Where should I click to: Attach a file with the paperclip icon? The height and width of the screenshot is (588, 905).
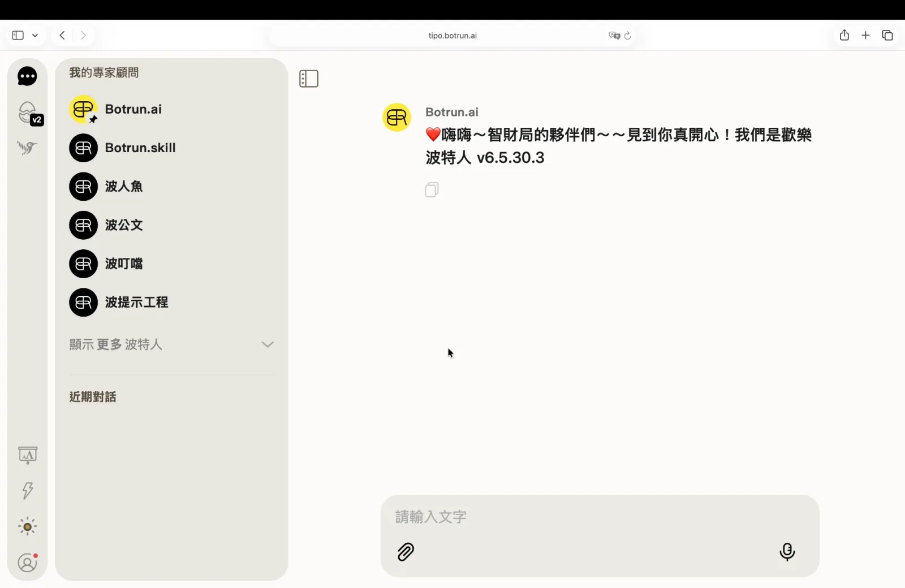[x=406, y=552]
